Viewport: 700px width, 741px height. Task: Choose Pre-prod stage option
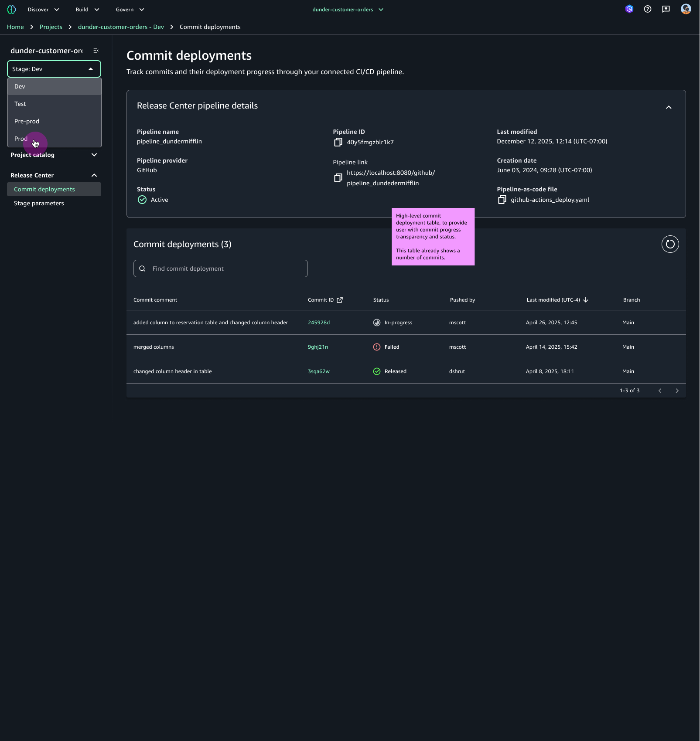pyautogui.click(x=27, y=121)
